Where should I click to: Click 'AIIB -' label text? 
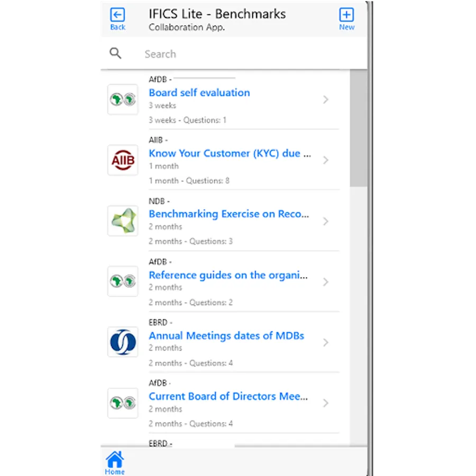158,140
